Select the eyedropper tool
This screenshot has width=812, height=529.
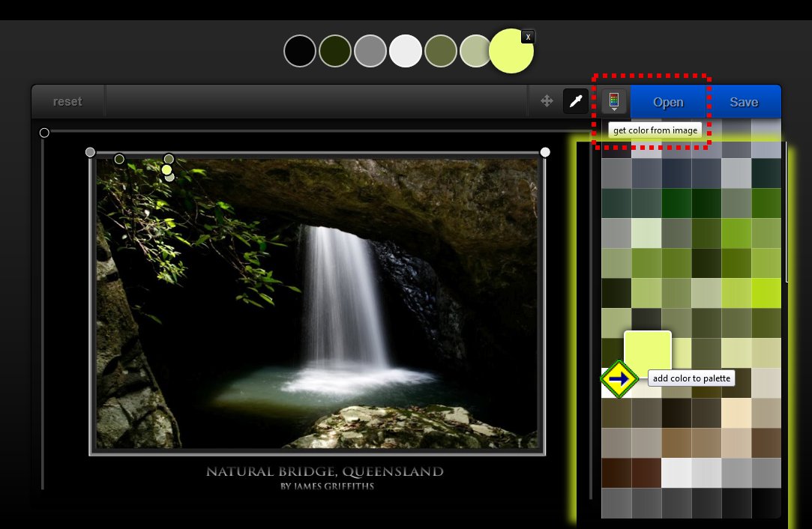(x=576, y=101)
